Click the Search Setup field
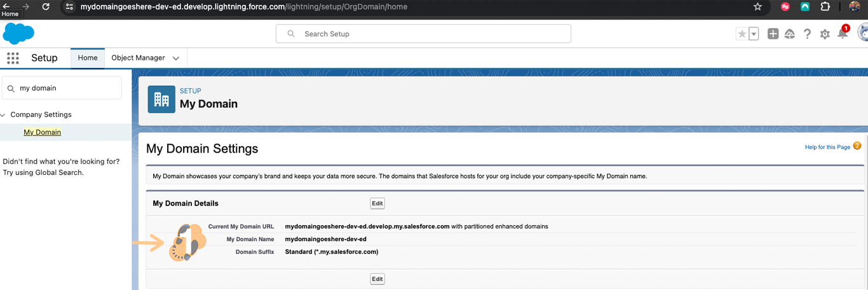Viewport: 868px width, 290px height. coord(423,34)
